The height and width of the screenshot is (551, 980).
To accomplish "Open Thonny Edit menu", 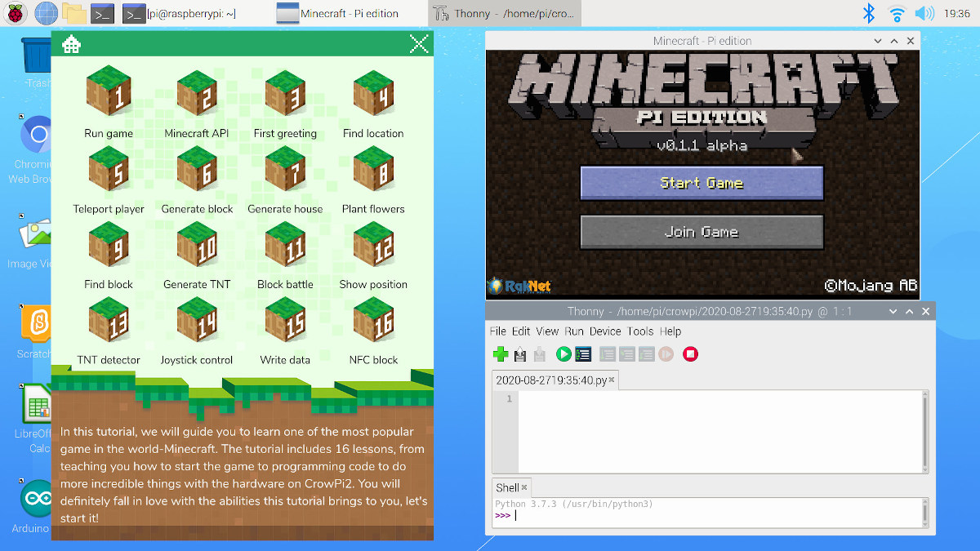I will (x=521, y=331).
